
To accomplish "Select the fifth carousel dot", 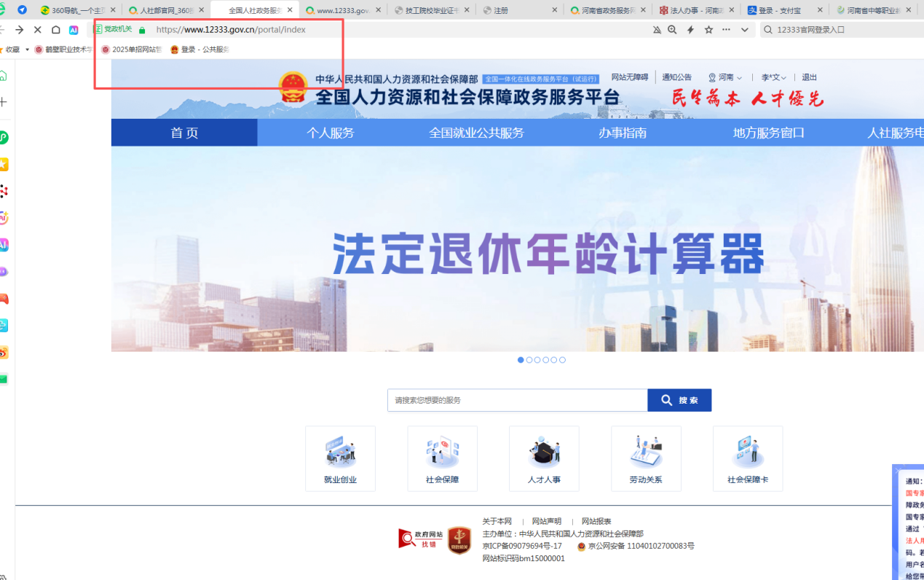I will [x=554, y=360].
